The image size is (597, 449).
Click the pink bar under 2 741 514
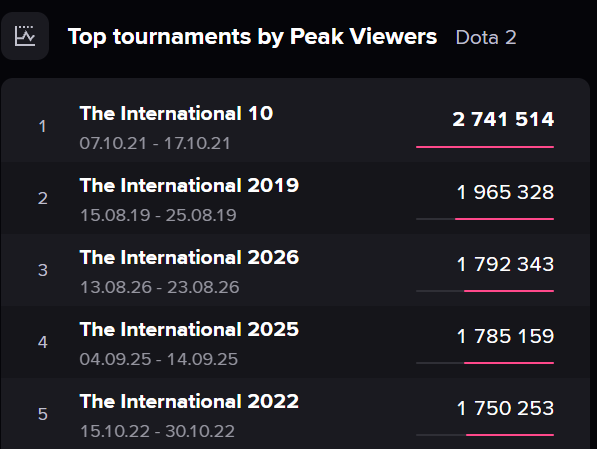click(485, 147)
